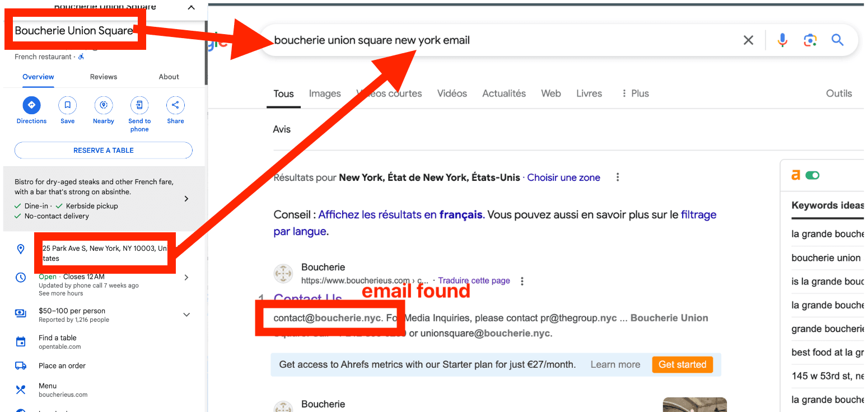Click Affichez les résultats en français link

(400, 214)
